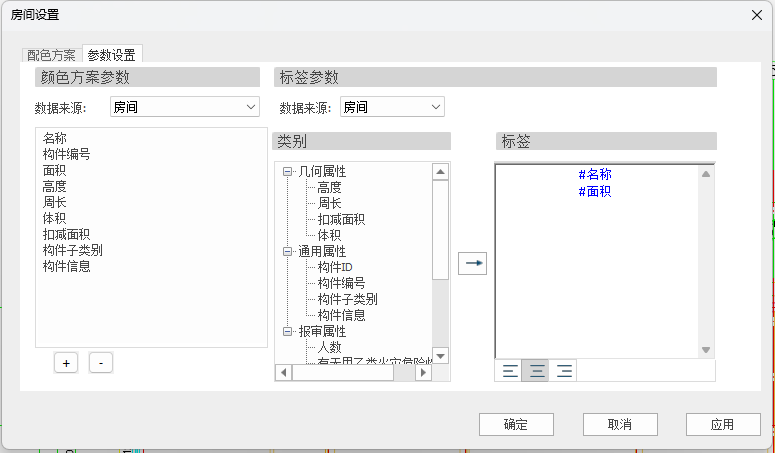
Task: Click #名称 in the label box
Action: (595, 174)
